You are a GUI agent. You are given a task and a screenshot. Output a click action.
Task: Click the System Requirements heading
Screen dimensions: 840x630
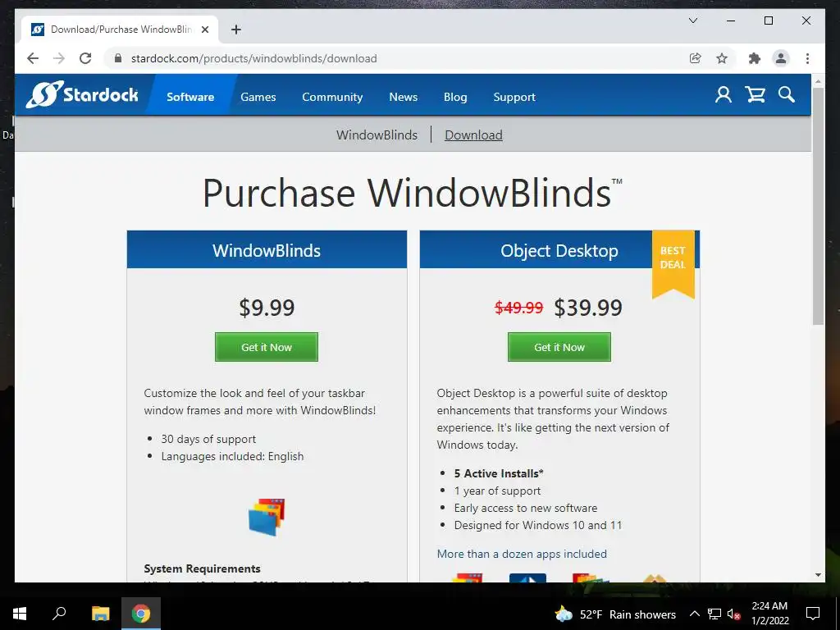(x=202, y=568)
